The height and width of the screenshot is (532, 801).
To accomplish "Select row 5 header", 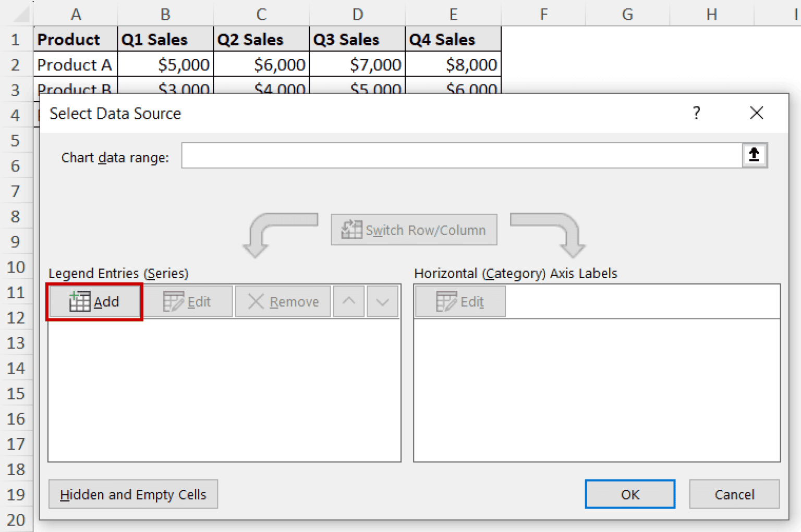I will tap(16, 140).
